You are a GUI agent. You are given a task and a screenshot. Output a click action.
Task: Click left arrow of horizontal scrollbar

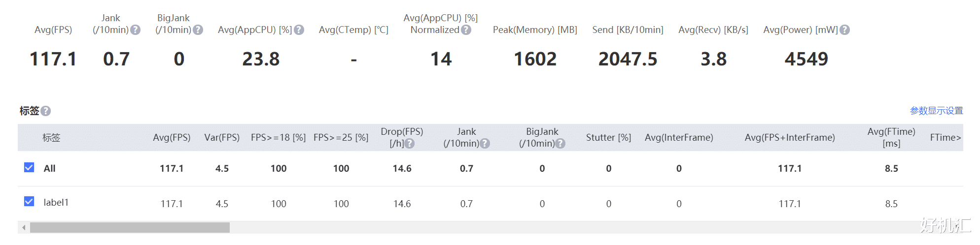pos(24,228)
